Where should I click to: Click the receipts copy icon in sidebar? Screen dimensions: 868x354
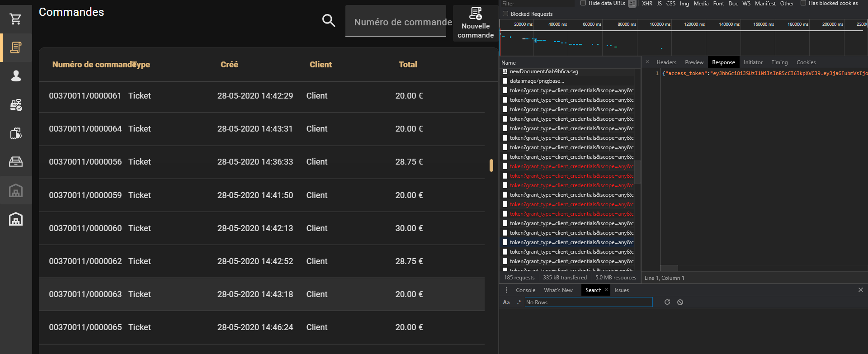(x=16, y=133)
